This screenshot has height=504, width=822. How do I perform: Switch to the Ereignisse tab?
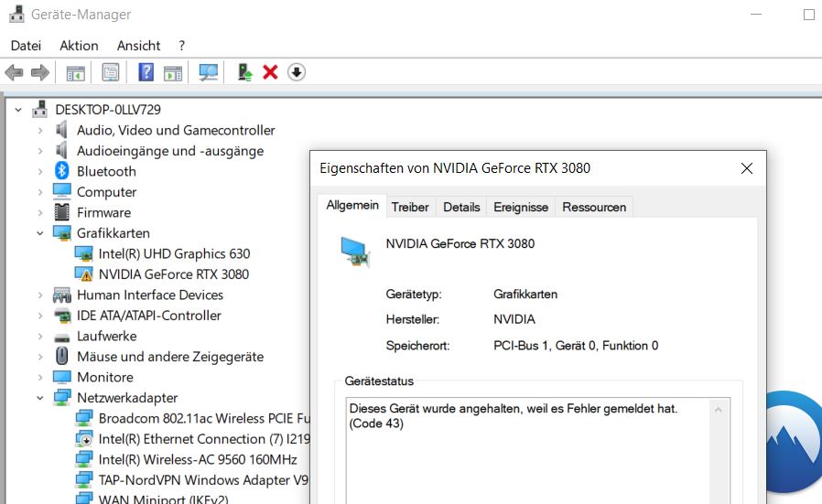pos(521,207)
